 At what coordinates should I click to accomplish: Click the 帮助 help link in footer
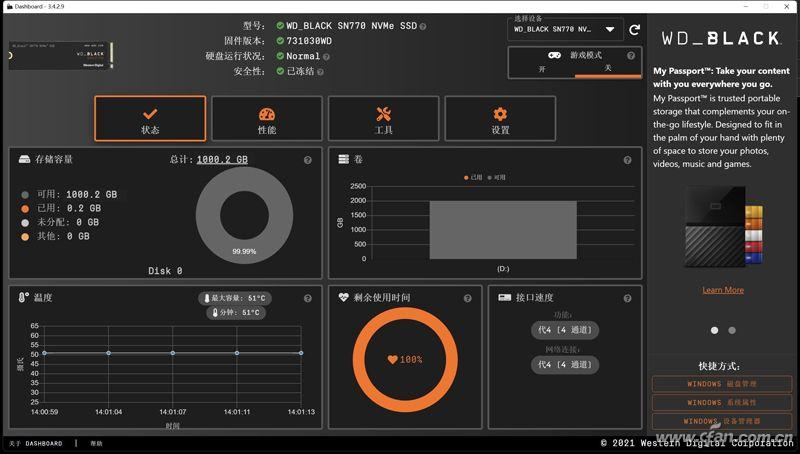point(96,444)
